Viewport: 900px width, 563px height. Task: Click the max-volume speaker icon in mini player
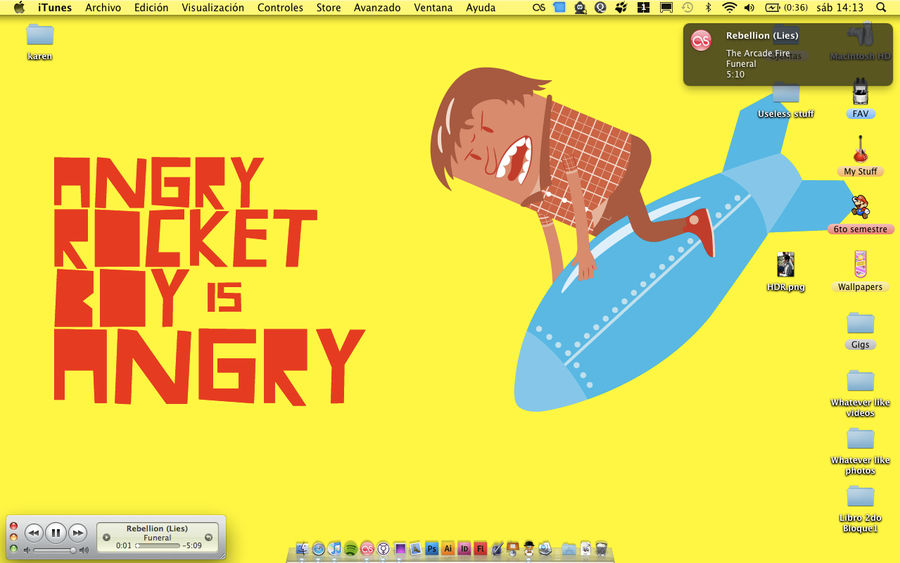pyautogui.click(x=84, y=550)
